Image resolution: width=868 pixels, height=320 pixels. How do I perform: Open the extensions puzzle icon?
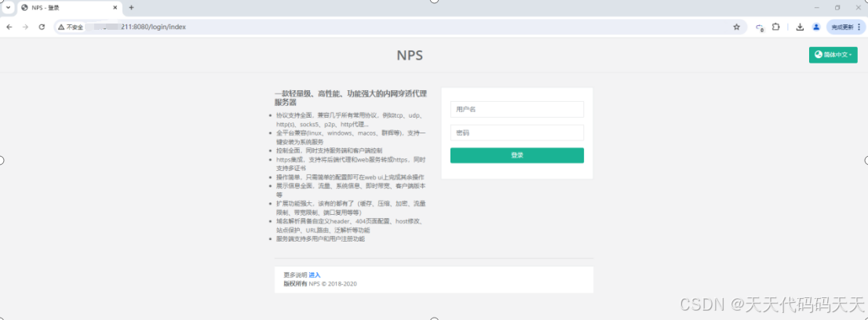[x=776, y=27]
